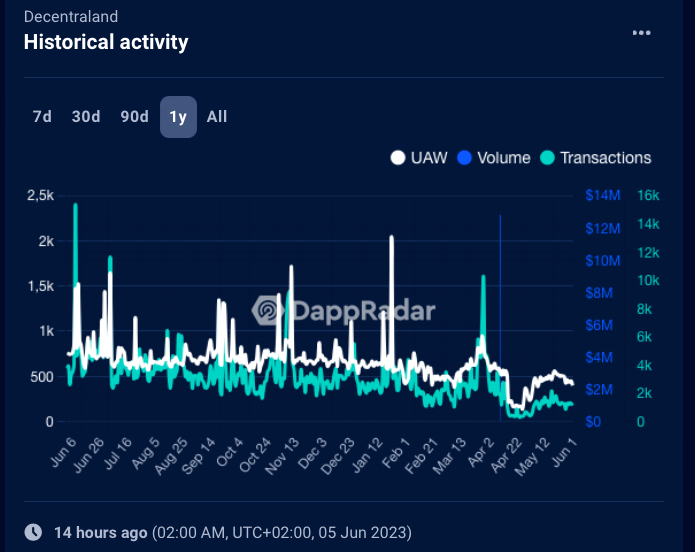Click the Jun 6 x-axis label
The image size is (695, 552).
click(x=63, y=452)
